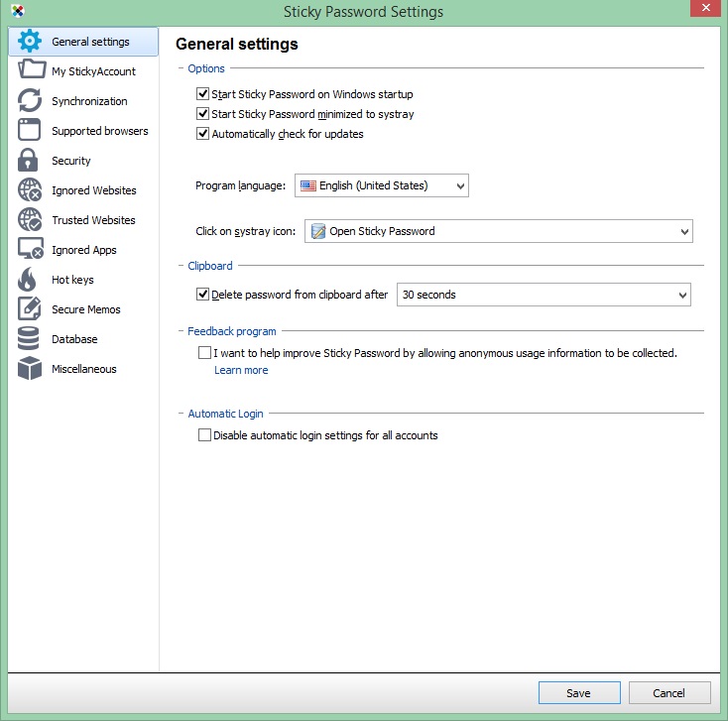Click the Save button

point(579,692)
